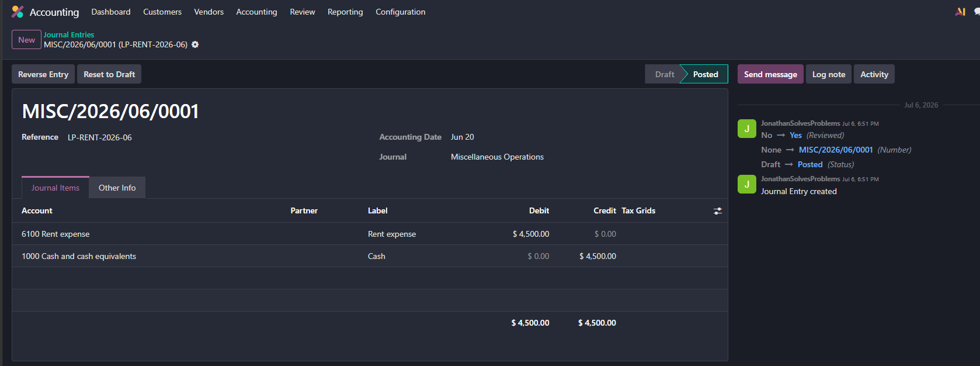Click the Reference field LP-RENT-2026-06

100,137
